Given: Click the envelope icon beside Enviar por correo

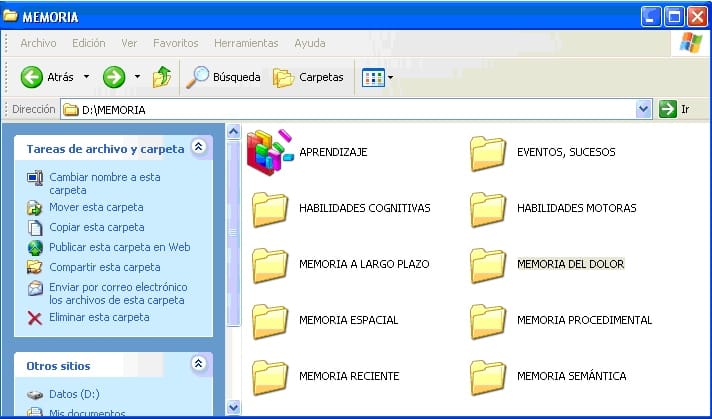Looking at the screenshot, I should (x=35, y=288).
